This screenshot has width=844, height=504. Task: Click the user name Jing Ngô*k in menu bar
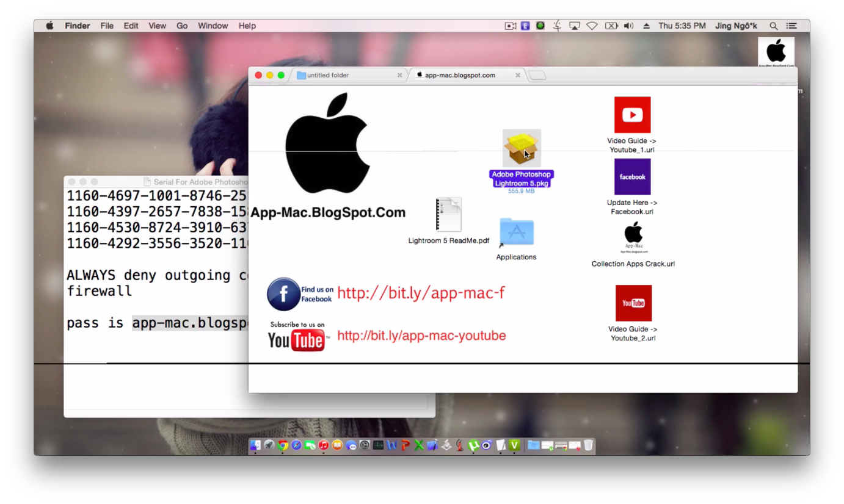(x=737, y=26)
